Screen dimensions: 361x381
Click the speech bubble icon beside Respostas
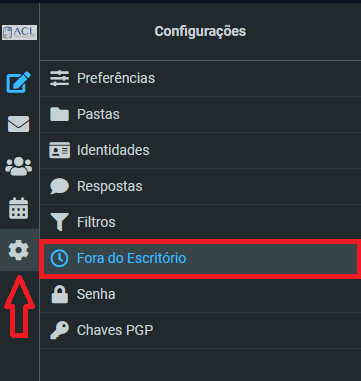click(59, 186)
